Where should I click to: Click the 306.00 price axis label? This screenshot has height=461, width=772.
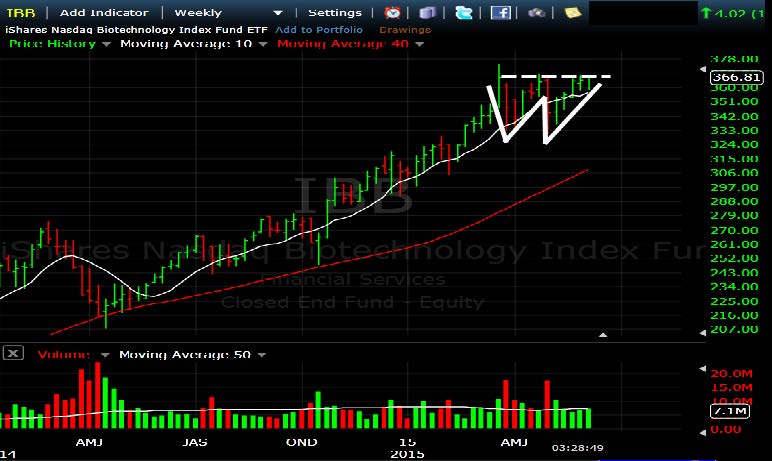734,172
